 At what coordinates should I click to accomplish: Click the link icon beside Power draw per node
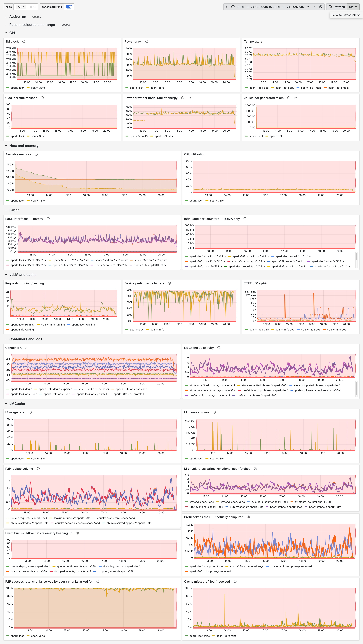pos(189,98)
